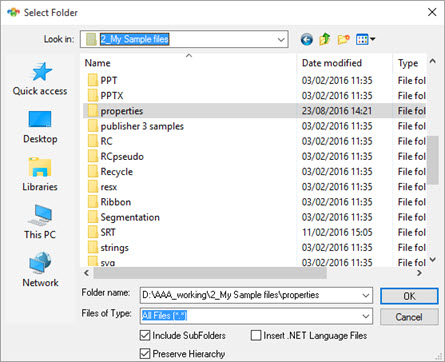Toggle Include SubFolders checkbox
Screen dimensions: 445x362
click(145, 335)
